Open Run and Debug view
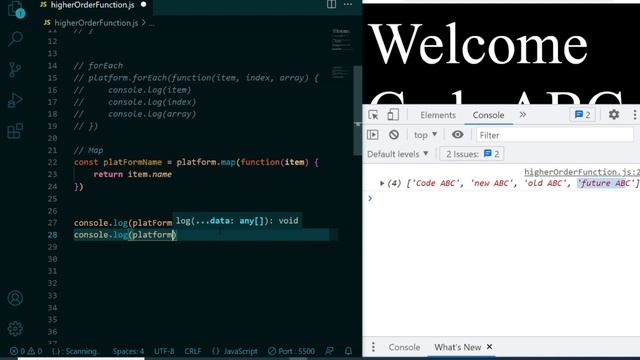The height and width of the screenshot is (360, 640). 15,100
